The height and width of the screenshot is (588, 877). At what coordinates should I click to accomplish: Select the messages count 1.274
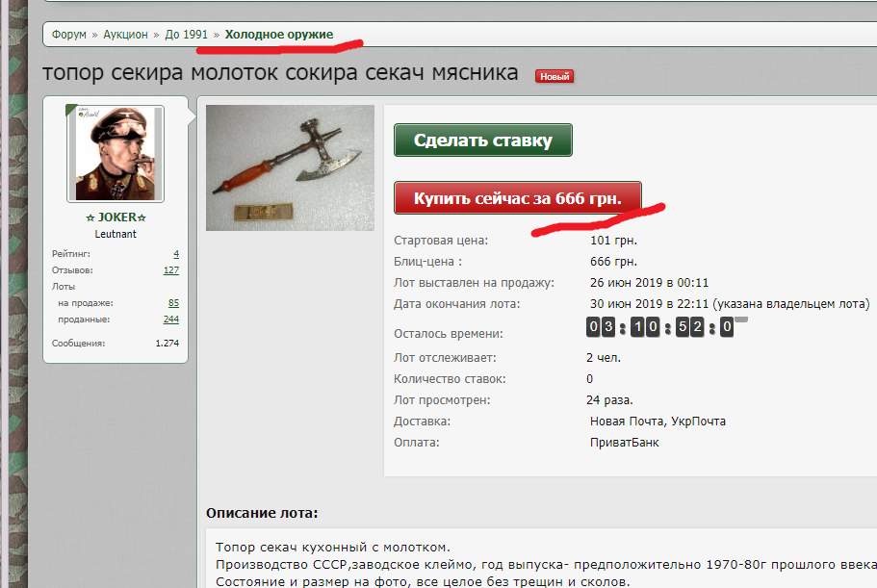168,344
